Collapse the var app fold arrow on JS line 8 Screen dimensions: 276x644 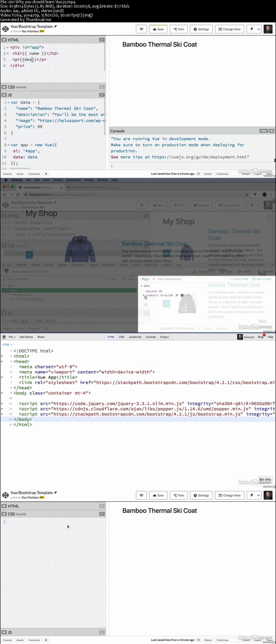tap(8, 145)
